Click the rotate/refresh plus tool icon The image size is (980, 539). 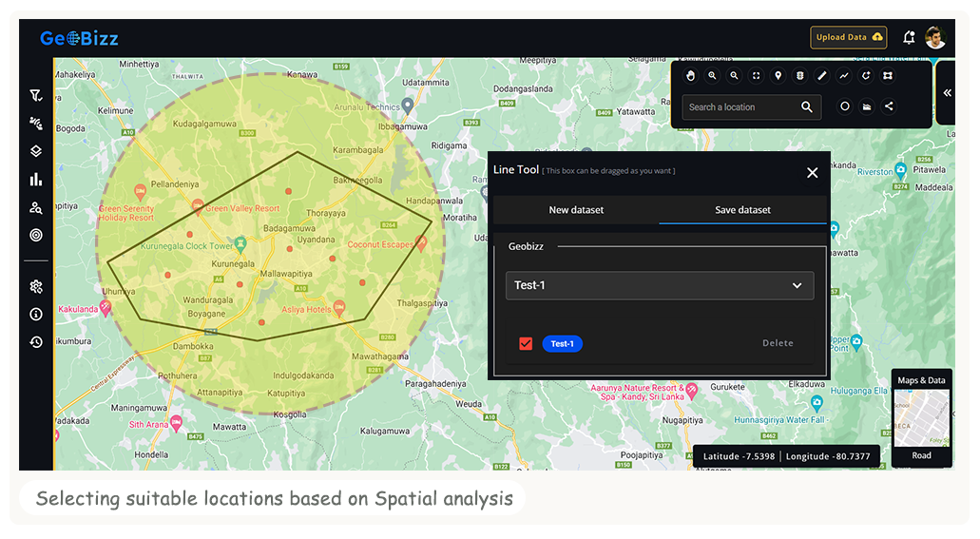coord(866,76)
